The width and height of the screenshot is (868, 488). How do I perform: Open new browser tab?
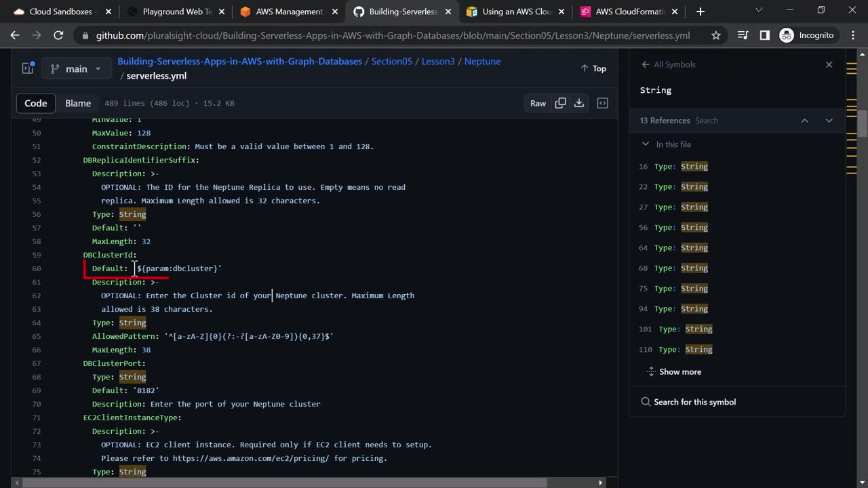(x=701, y=12)
